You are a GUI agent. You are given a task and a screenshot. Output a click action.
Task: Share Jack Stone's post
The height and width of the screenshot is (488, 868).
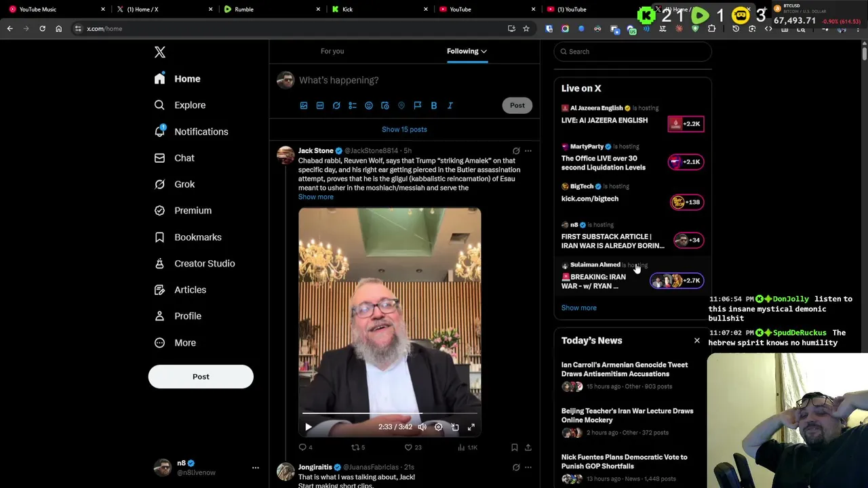pyautogui.click(x=528, y=447)
